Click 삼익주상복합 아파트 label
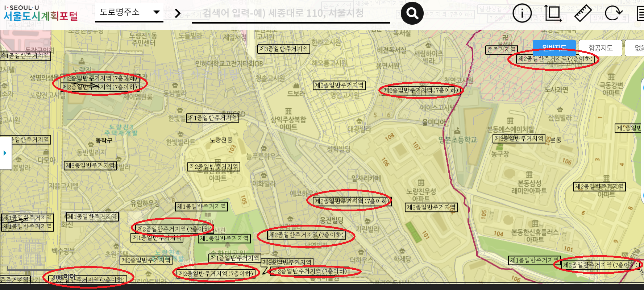644x290 pixels. point(288,123)
